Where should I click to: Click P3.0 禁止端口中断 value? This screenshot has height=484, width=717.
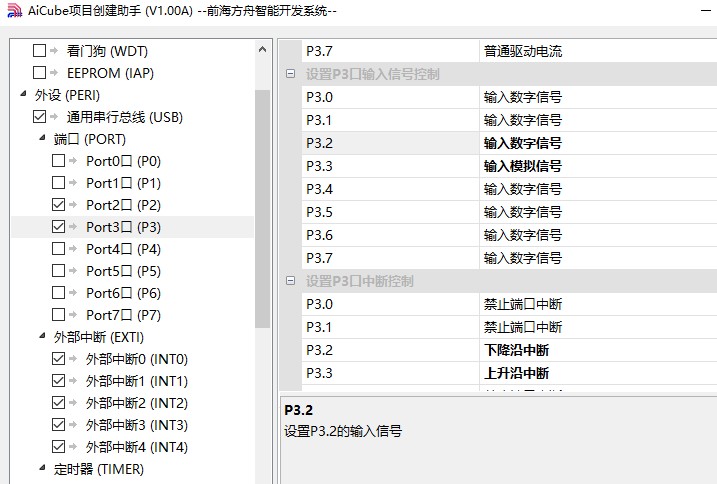coord(598,304)
